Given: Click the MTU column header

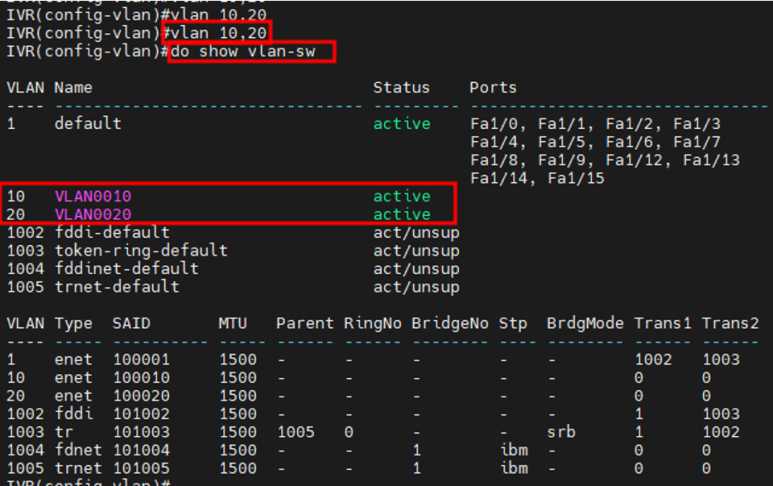Looking at the screenshot, I should click(233, 323).
